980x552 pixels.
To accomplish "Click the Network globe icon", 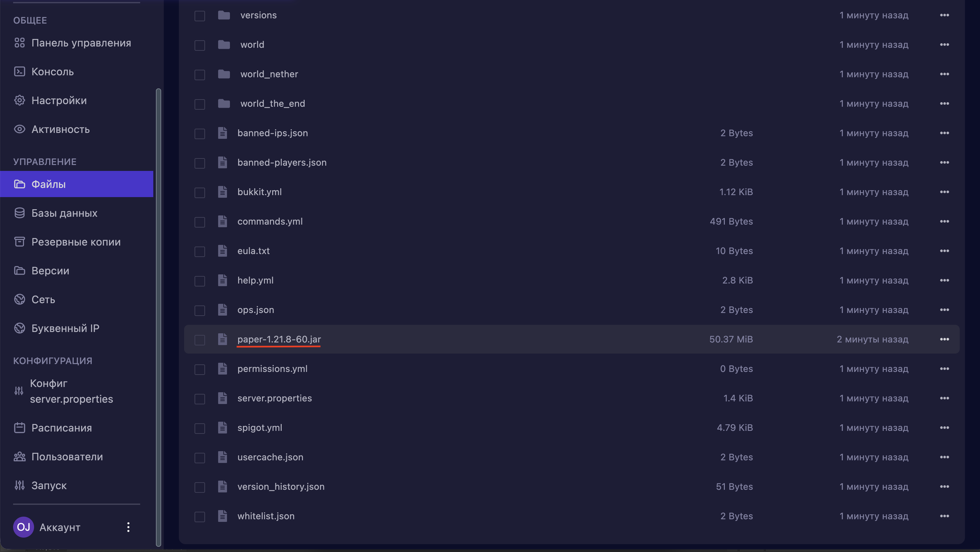I will click(19, 300).
